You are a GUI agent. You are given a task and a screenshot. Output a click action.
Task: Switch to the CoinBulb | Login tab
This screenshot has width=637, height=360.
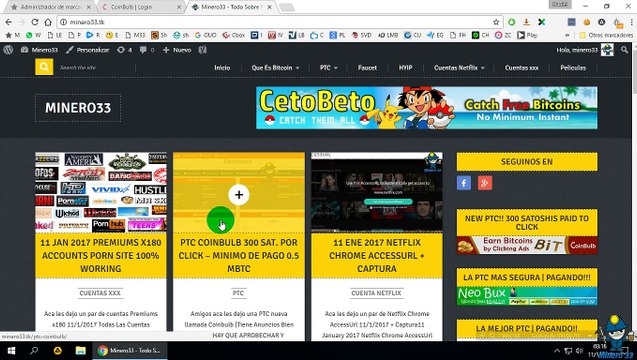[x=138, y=7]
